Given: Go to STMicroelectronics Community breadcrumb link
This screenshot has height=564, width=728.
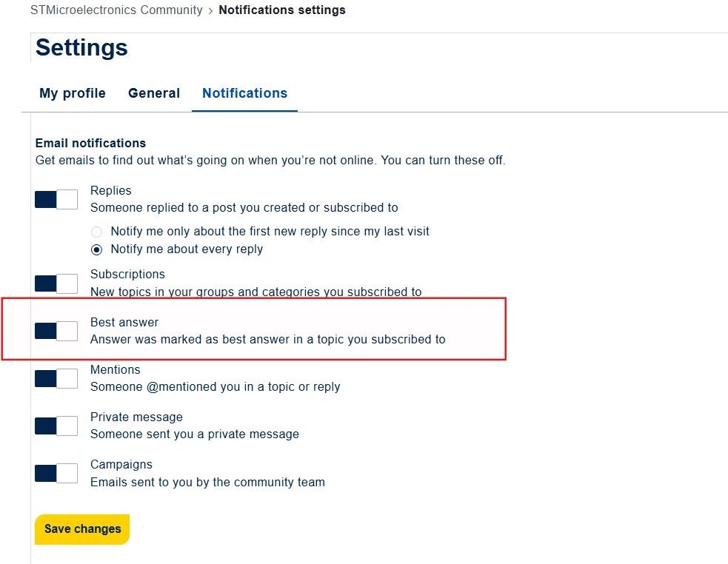Looking at the screenshot, I should click(x=116, y=10).
